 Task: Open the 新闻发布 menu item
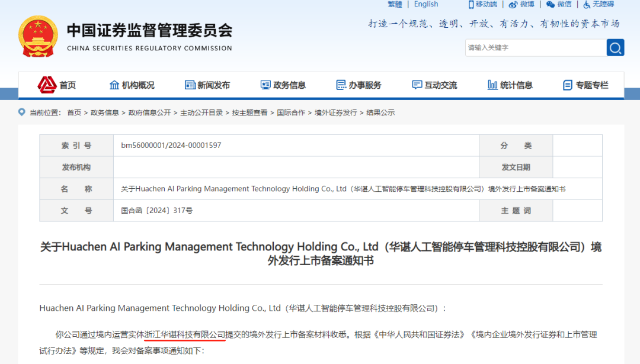click(213, 85)
